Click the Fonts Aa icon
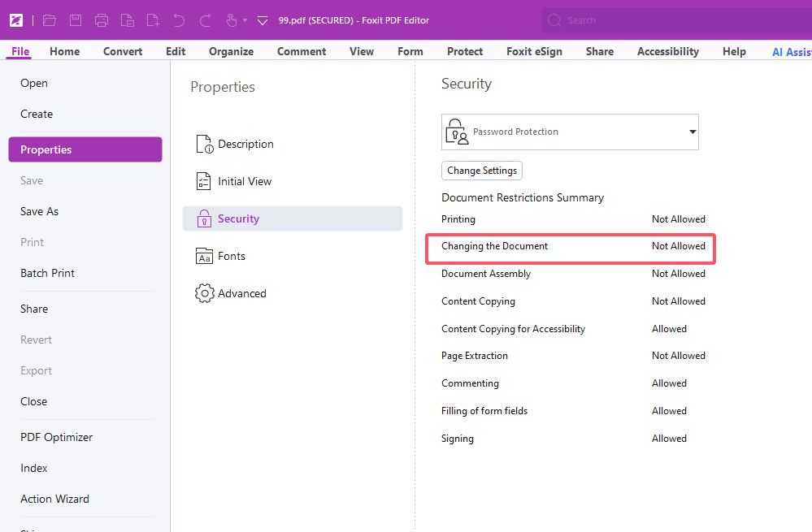The height and width of the screenshot is (532, 812). click(204, 256)
